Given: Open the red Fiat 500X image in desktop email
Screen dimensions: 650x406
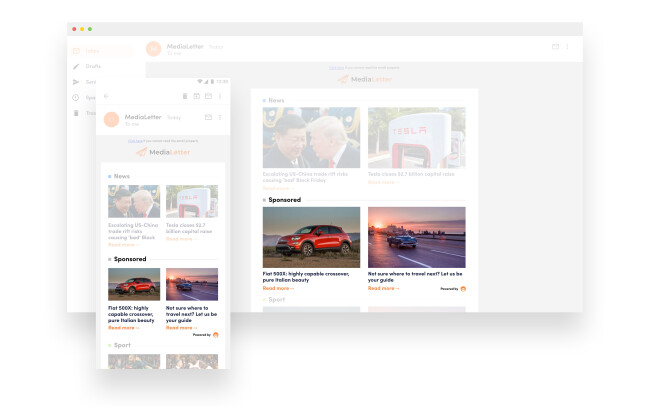Looking at the screenshot, I should tap(311, 237).
